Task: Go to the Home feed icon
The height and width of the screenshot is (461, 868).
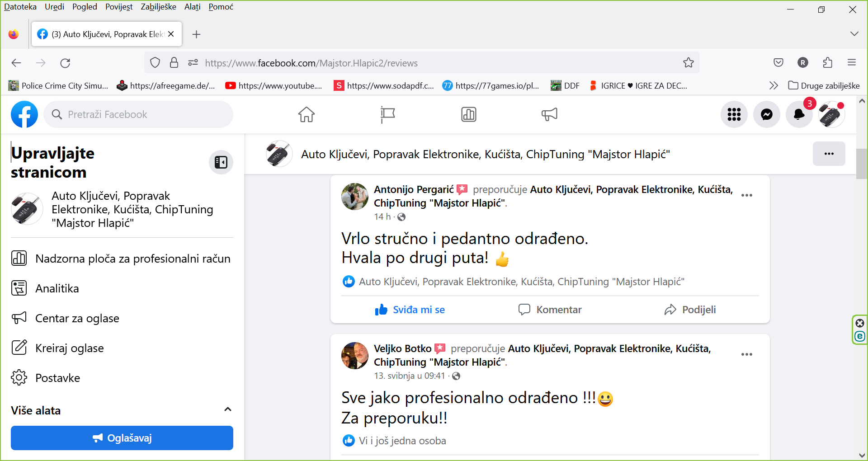Action: [x=306, y=114]
